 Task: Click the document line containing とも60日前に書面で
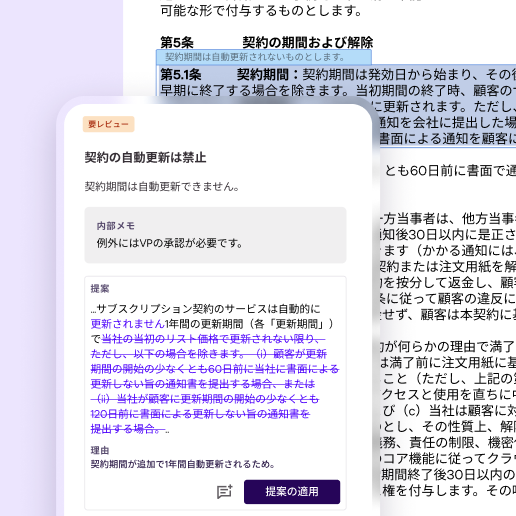450,171
